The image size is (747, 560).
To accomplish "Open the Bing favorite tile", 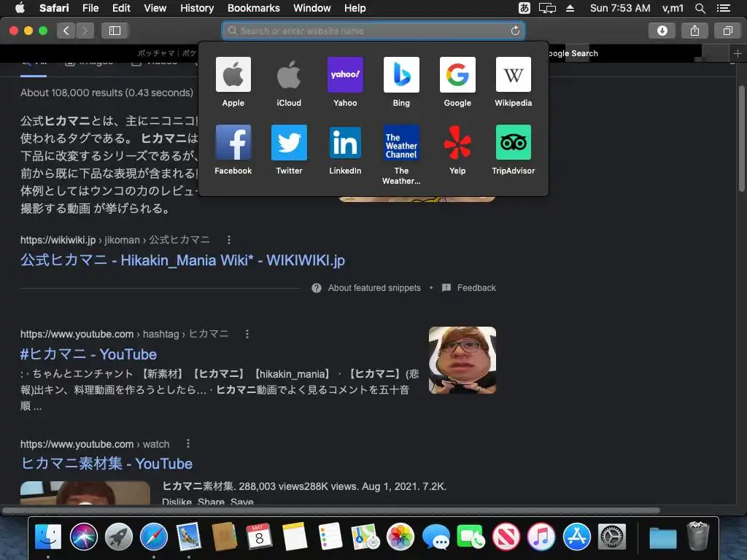I will [401, 82].
